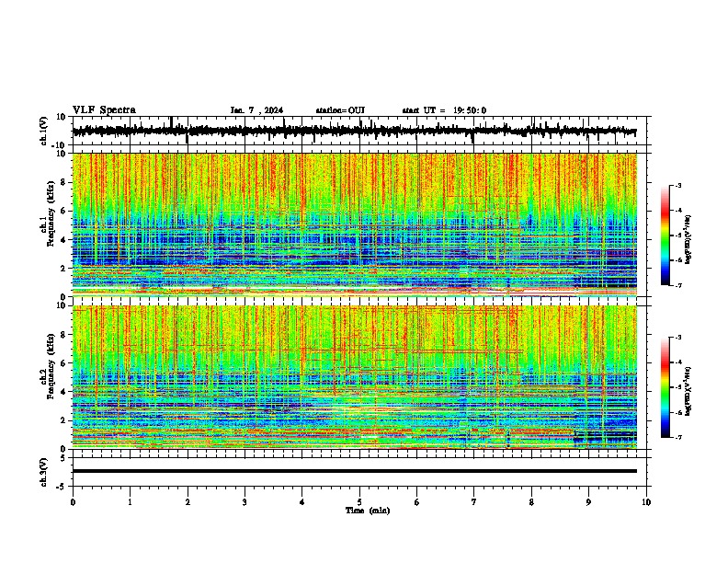The height and width of the screenshot is (563, 728).
Task: Click the "4" kHz tick on ch.1 frequency axis
Action: [x=64, y=240]
